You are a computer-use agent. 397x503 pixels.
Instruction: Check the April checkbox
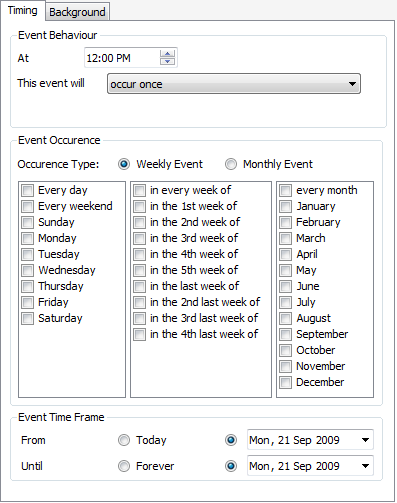(x=286, y=255)
